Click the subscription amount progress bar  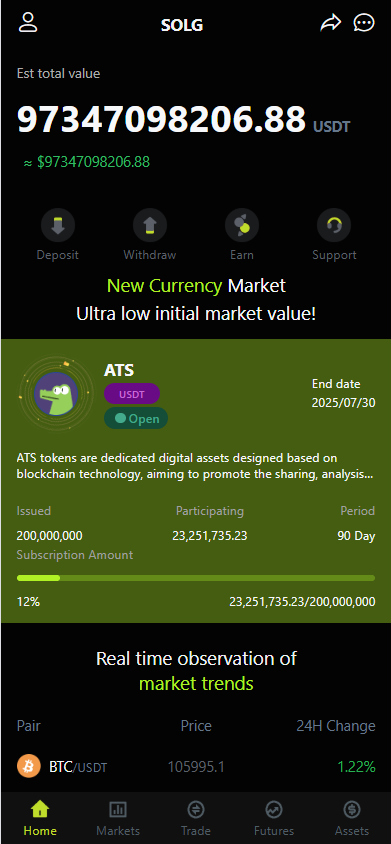(x=196, y=578)
